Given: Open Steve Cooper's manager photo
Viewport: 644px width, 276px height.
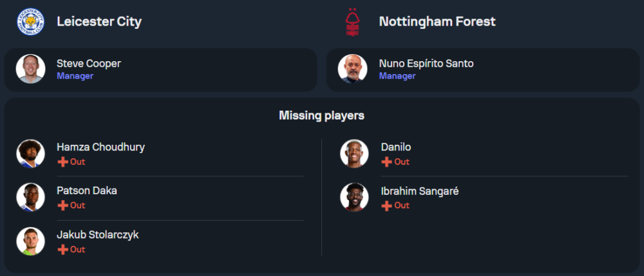Looking at the screenshot, I should 30,69.
